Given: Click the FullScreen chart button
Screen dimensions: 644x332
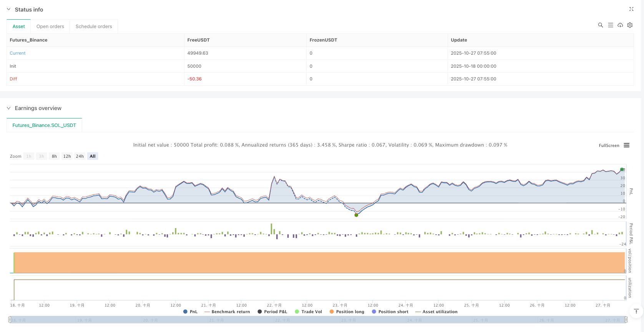Looking at the screenshot, I should click(x=609, y=145).
